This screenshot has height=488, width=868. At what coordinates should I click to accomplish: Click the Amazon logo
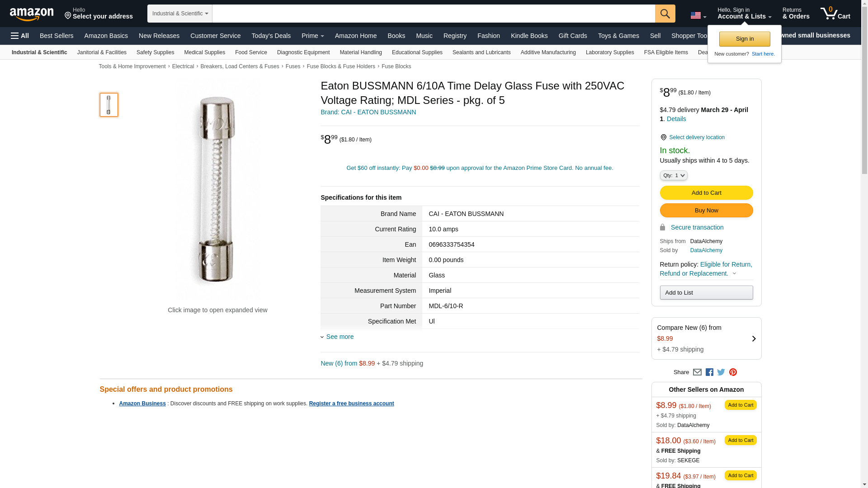32,14
